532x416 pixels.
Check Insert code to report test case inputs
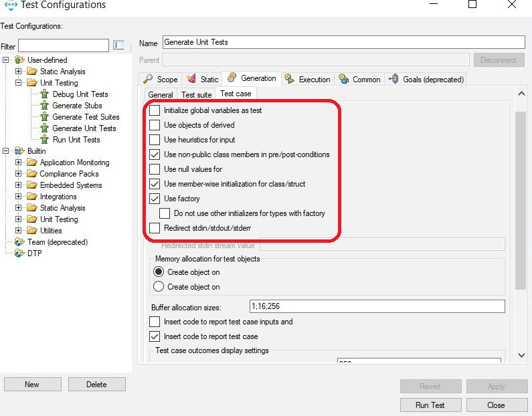click(155, 322)
